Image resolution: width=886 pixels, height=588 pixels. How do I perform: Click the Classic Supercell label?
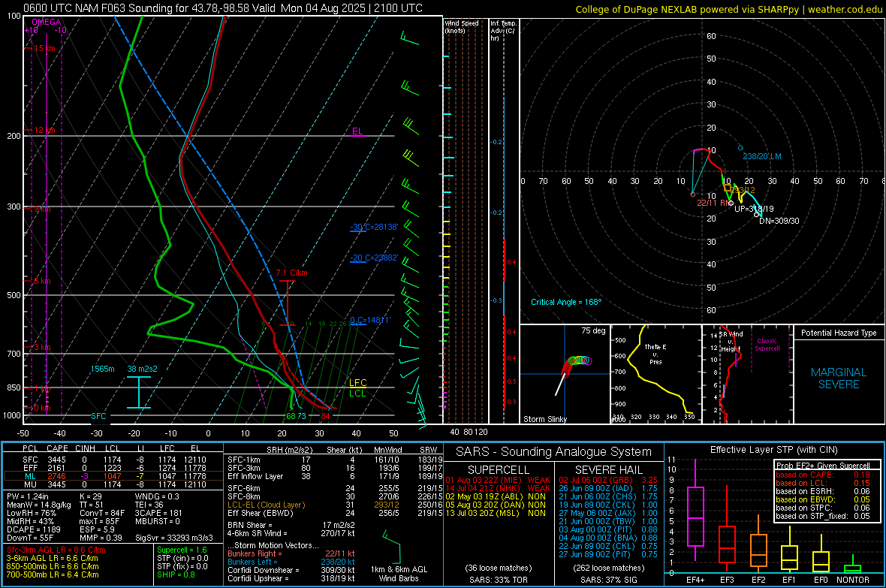pyautogui.click(x=767, y=345)
